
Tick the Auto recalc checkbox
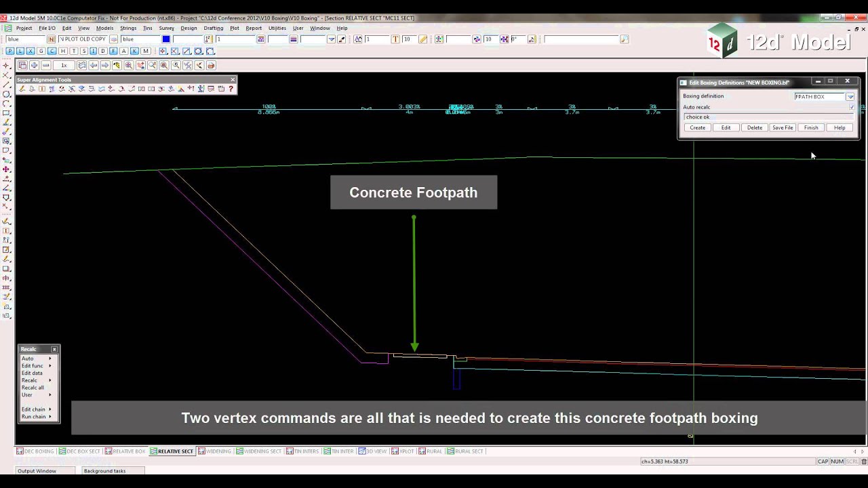(x=852, y=107)
